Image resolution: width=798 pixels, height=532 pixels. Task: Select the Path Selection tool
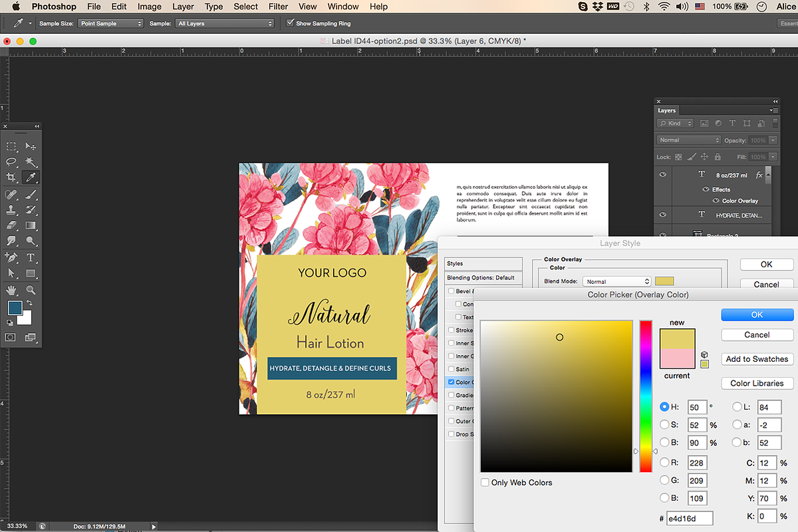click(11, 273)
